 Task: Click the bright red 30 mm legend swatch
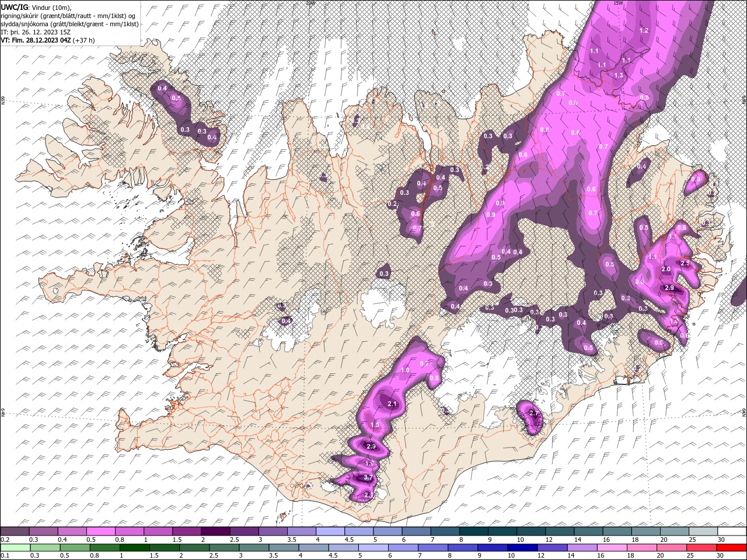(731, 548)
